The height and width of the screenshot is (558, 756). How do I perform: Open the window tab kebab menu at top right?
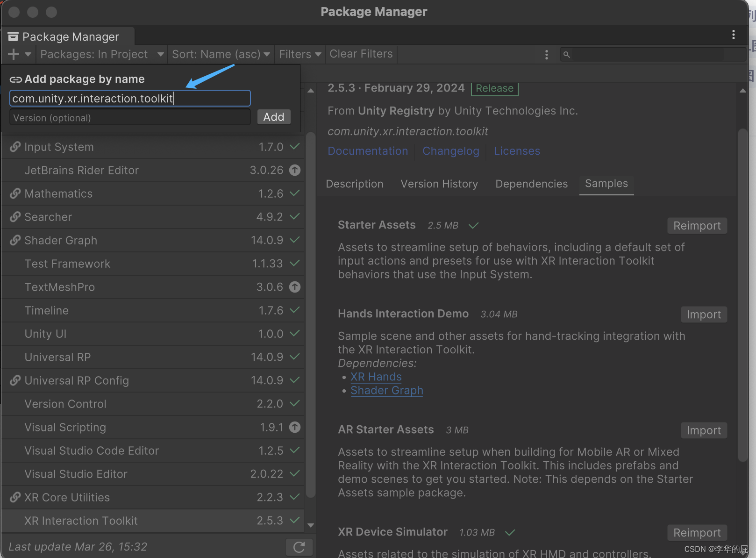[x=733, y=35]
